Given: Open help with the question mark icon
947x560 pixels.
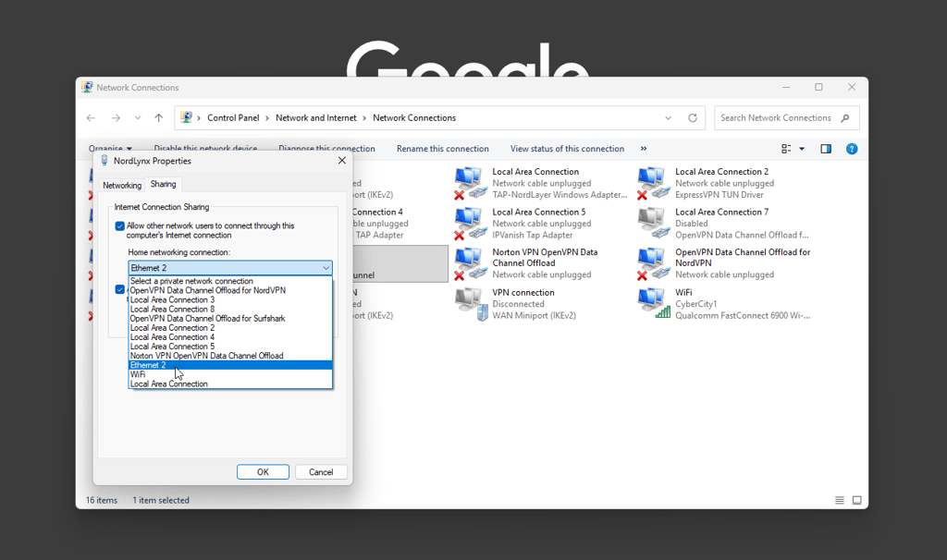Looking at the screenshot, I should tap(852, 149).
